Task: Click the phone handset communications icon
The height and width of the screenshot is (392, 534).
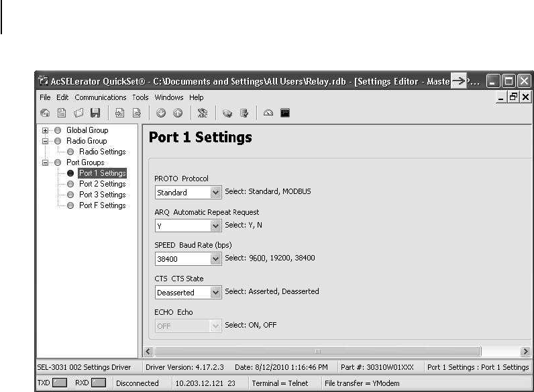Action: pos(227,113)
